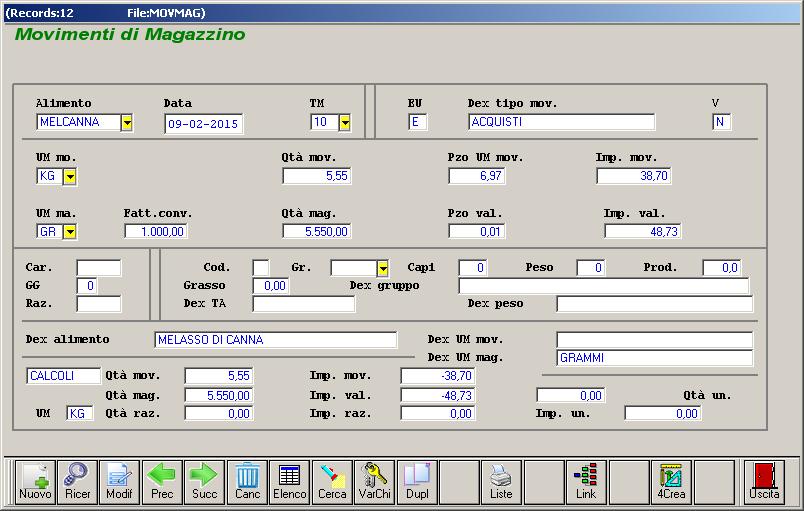The width and height of the screenshot is (804, 511).
Task: Click the empty Dex UM mov. field
Action: (x=655, y=340)
